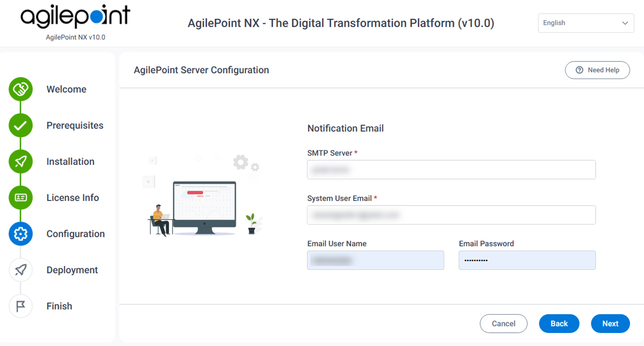Click the License Info card icon
The width and height of the screenshot is (644, 346).
tap(21, 198)
